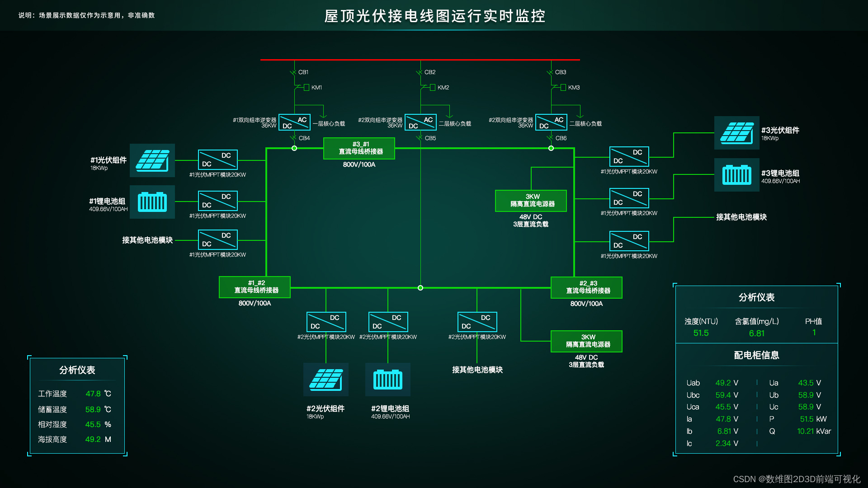Screen dimensions: 868x488
Task: Toggle the CB1 circuit breaker switch
Action: coord(293,72)
